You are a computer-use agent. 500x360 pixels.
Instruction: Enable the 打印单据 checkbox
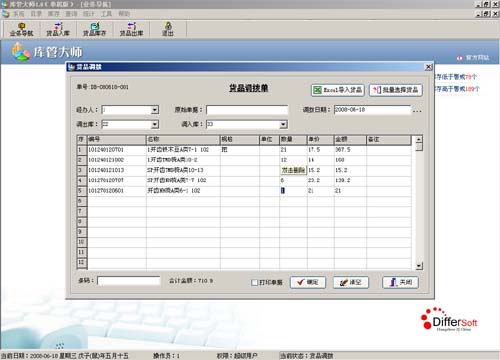tap(254, 282)
